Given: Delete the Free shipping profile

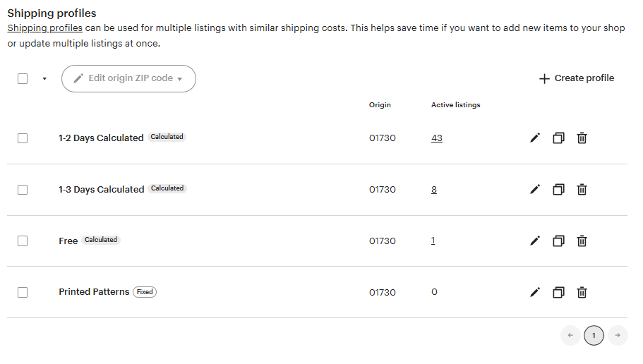Looking at the screenshot, I should click(582, 241).
